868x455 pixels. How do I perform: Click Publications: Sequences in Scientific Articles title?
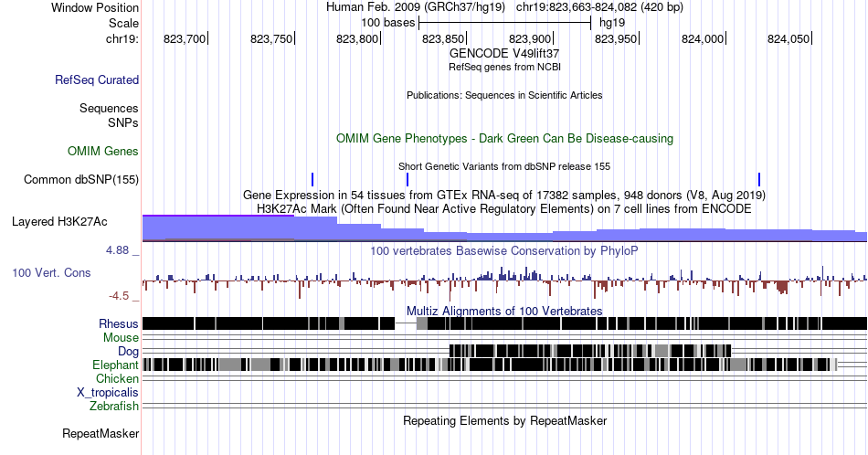pyautogui.click(x=504, y=95)
